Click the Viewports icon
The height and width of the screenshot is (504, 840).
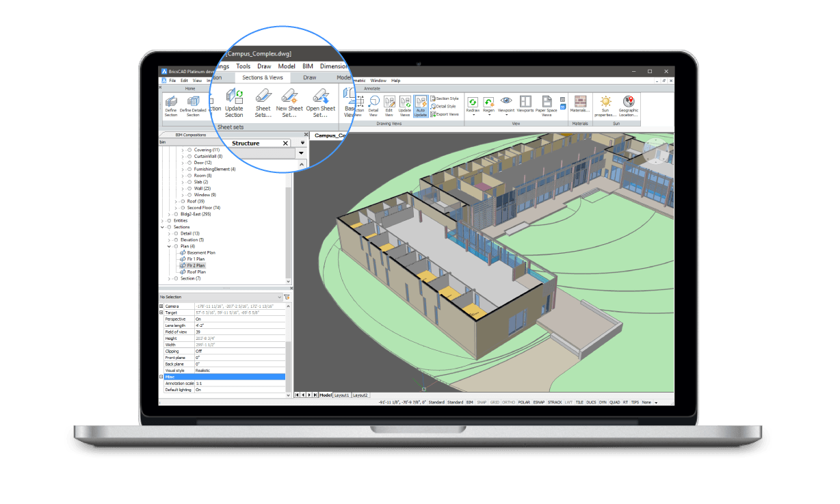point(525,101)
